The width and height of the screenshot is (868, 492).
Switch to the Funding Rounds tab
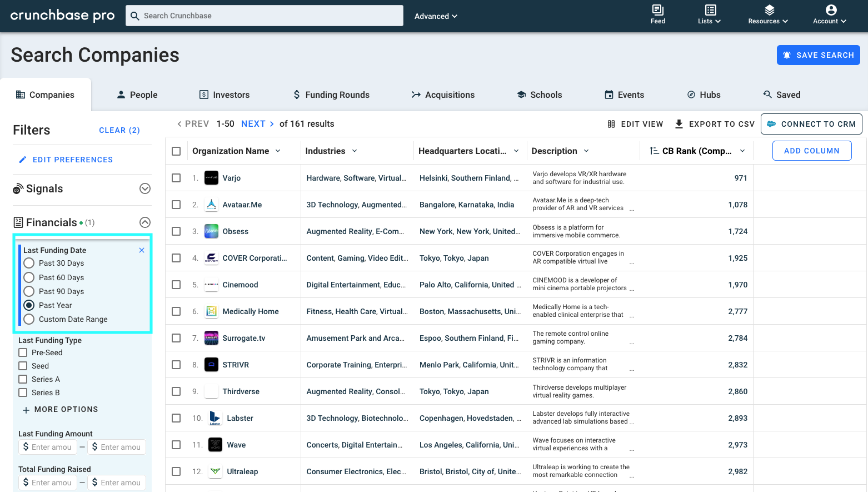(x=331, y=95)
